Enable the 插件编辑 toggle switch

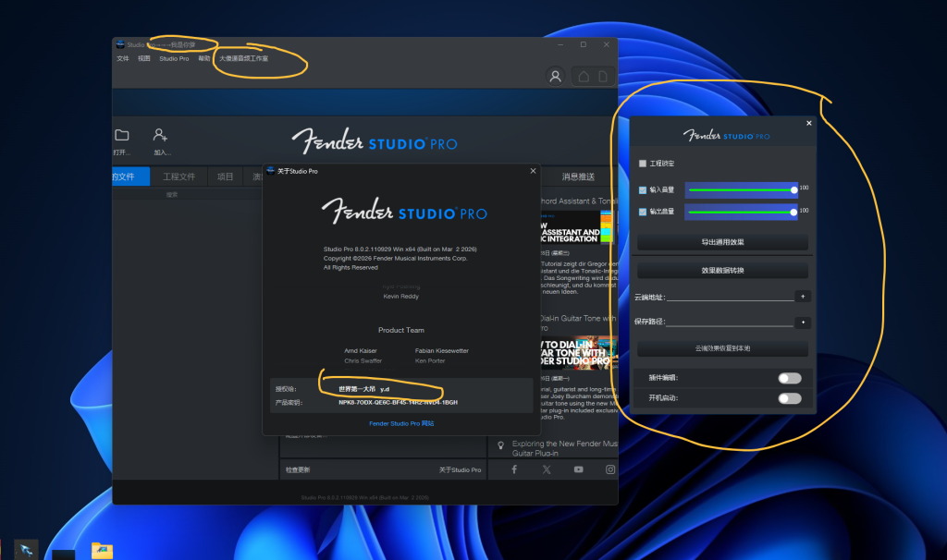[790, 378]
